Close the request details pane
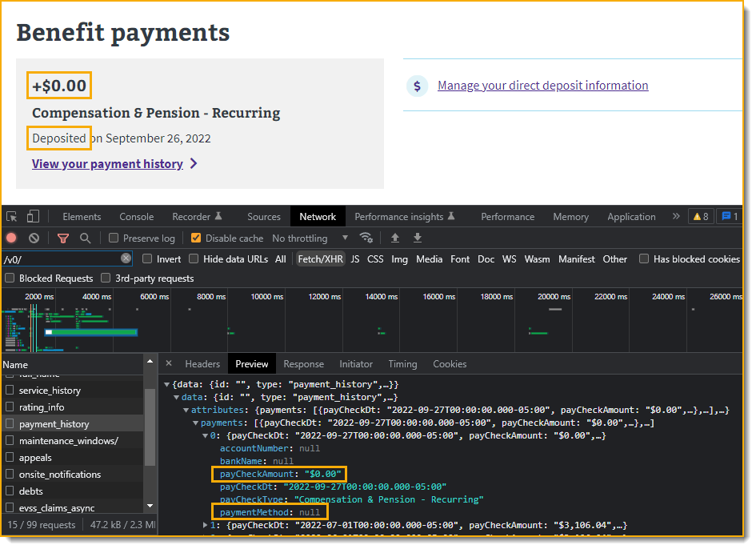 point(168,364)
